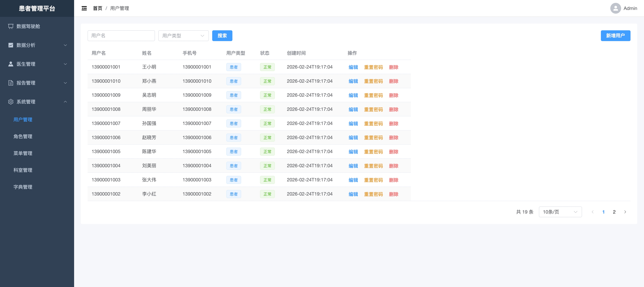Click the 正常 status tag for 郑小燕
This screenshot has height=287, width=644.
[267, 81]
